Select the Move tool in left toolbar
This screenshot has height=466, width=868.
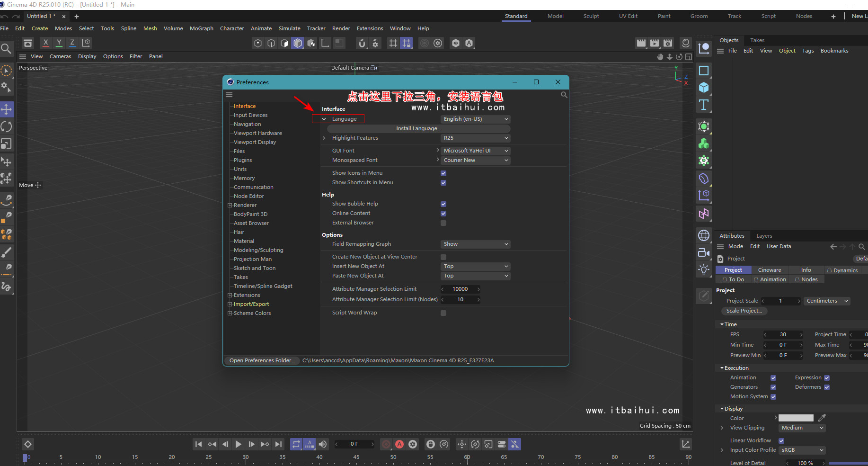pos(7,109)
